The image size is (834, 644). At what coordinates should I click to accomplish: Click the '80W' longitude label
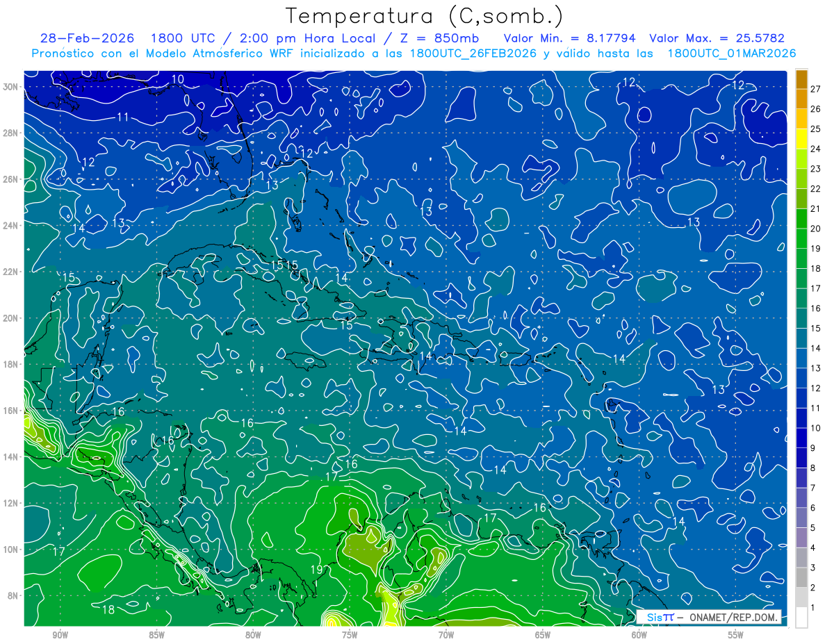click(253, 635)
